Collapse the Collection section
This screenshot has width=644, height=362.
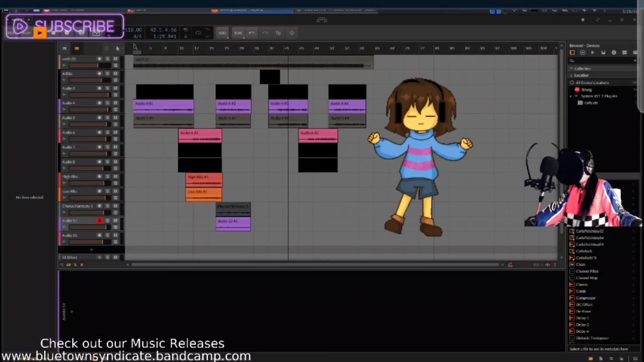[x=582, y=68]
